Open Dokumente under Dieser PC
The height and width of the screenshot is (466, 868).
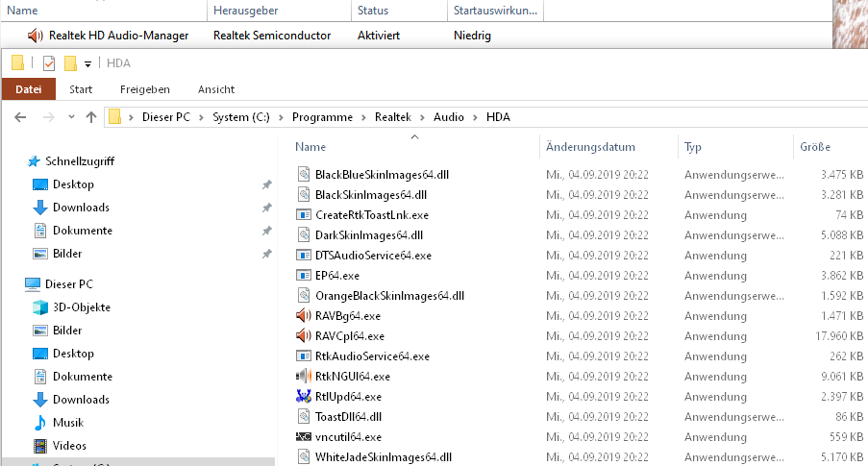[83, 377]
